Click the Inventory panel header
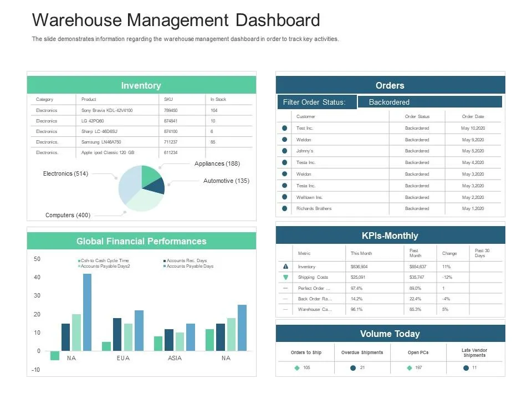Viewport: 532px width, 399px height. [141, 85]
